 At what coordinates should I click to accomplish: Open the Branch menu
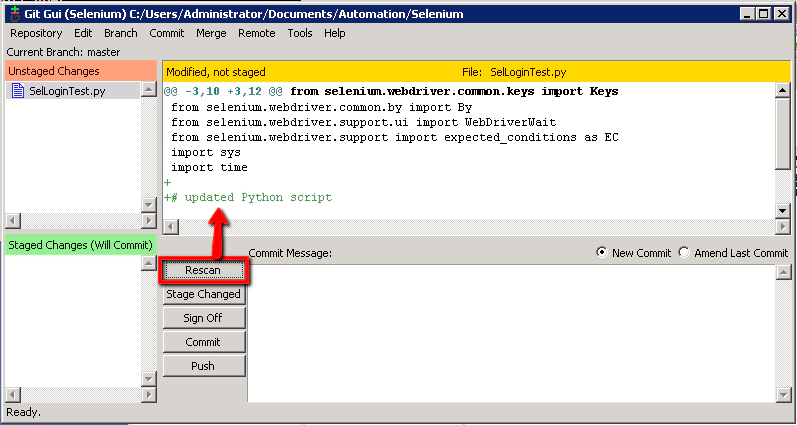[121, 33]
